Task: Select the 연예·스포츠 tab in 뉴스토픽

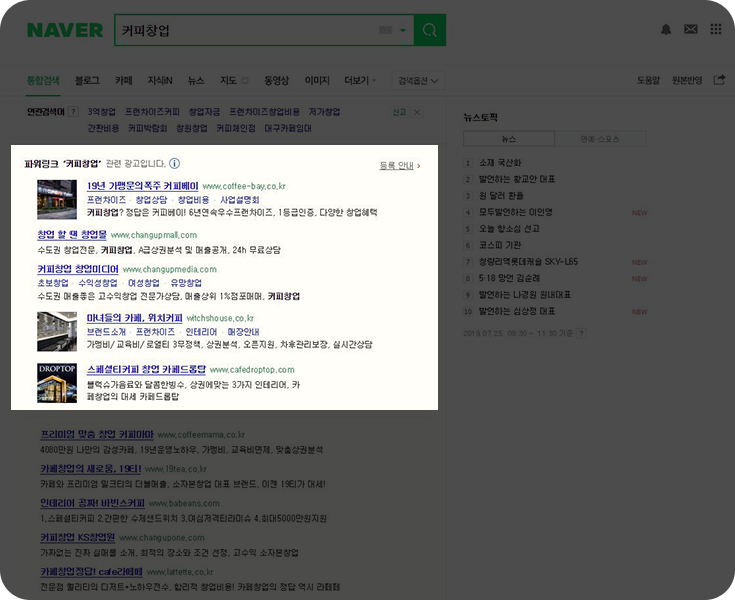Action: pyautogui.click(x=600, y=139)
